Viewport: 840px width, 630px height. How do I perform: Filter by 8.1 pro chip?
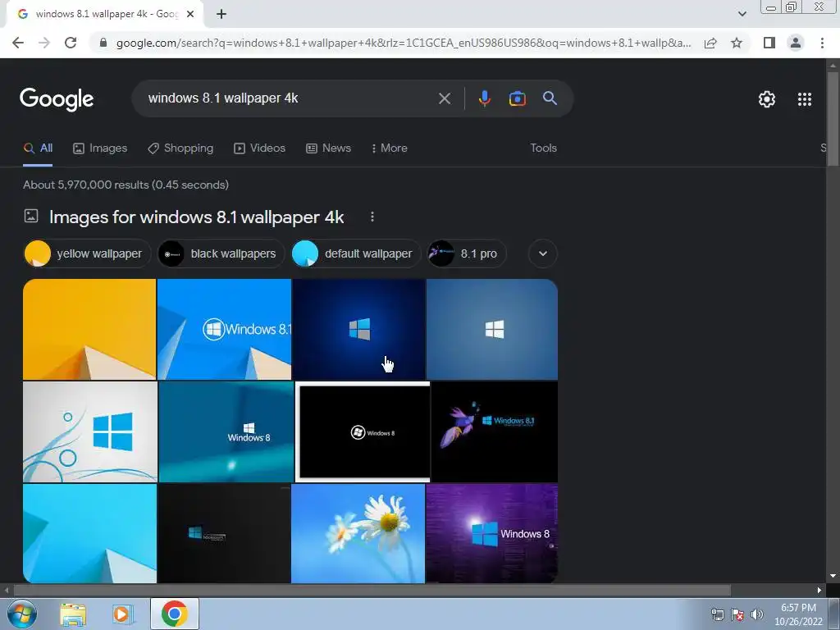tap(467, 253)
